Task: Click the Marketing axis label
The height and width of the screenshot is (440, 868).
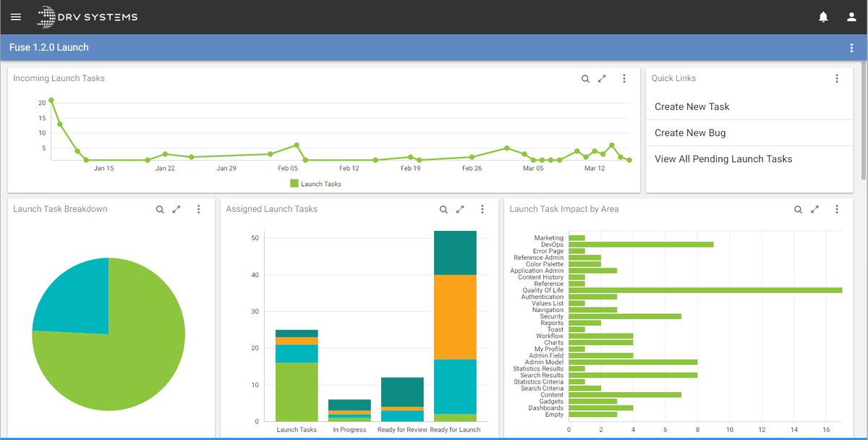Action: 549,238
